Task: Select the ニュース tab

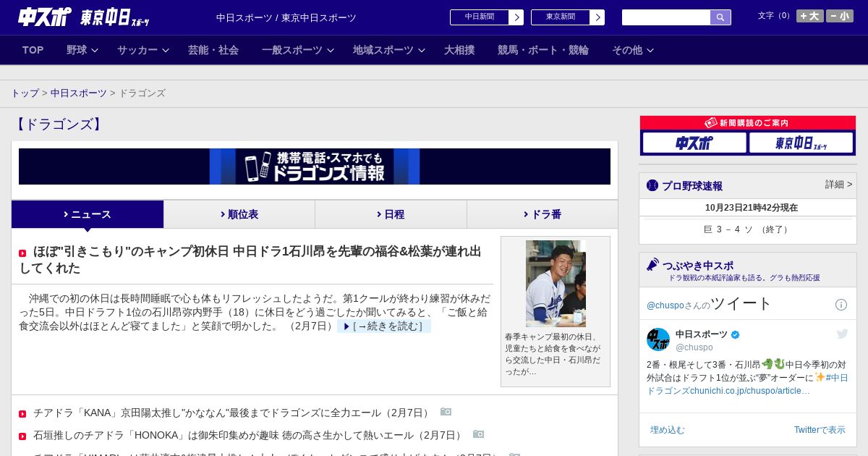Action: 88,214
